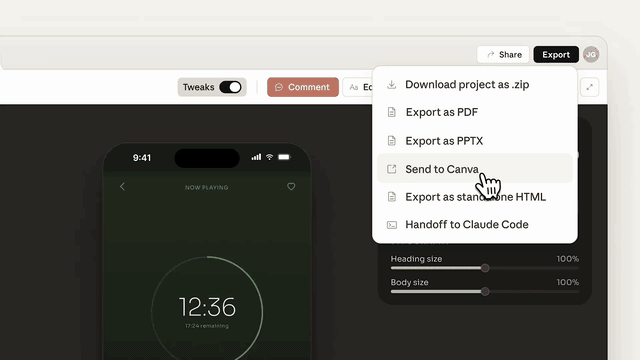Select Send to Canva
Screen dimensions: 640x360
[x=475, y=169]
